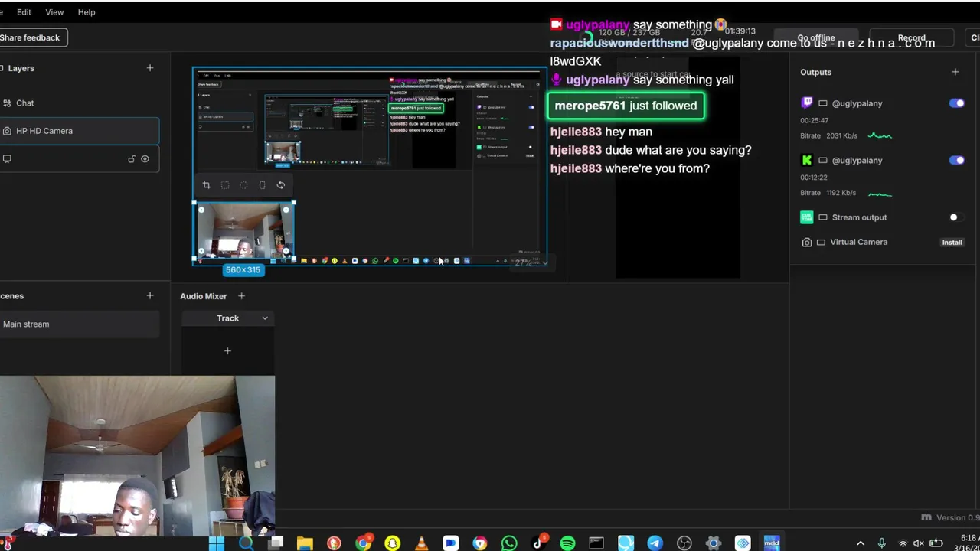The width and height of the screenshot is (980, 551).
Task: Show hidden icons in the system tray
Action: coord(861,543)
